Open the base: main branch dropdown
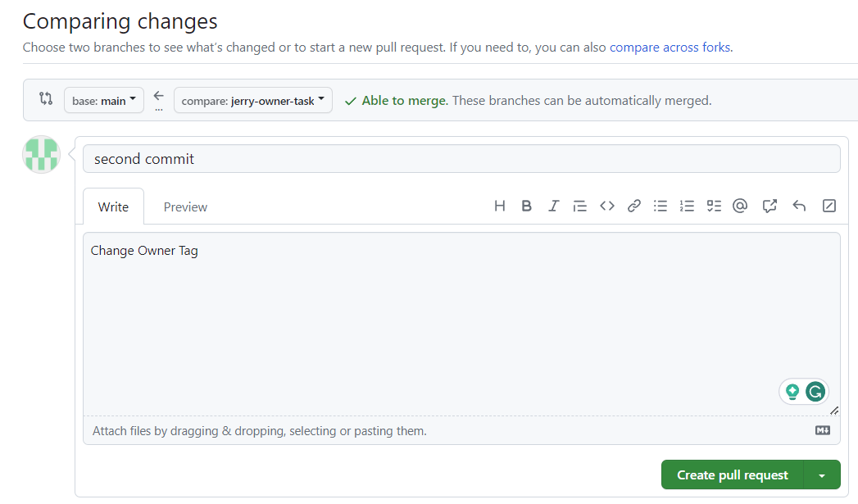Image resolution: width=858 pixels, height=504 pixels. tap(104, 101)
